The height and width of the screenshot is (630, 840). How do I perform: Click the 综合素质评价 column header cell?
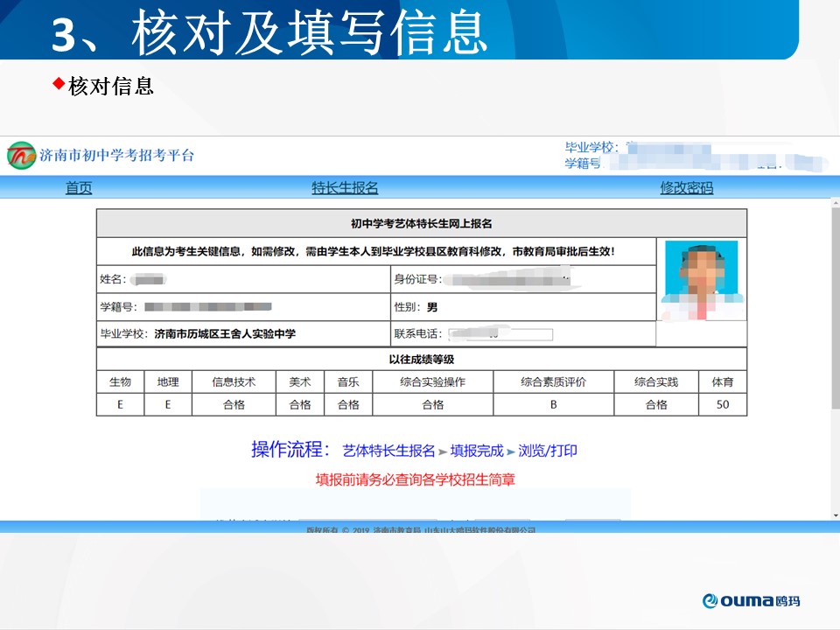(553, 382)
